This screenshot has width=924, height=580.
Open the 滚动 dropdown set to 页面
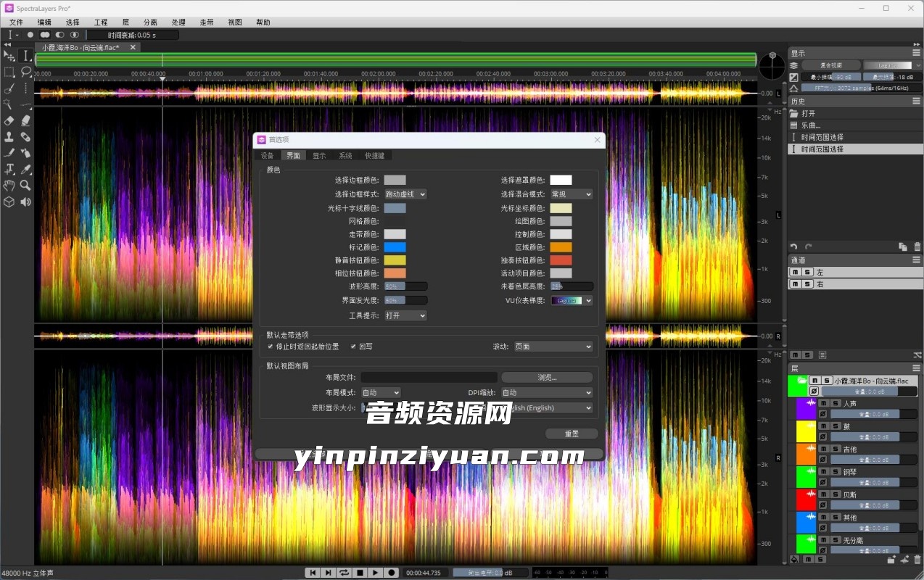point(553,347)
